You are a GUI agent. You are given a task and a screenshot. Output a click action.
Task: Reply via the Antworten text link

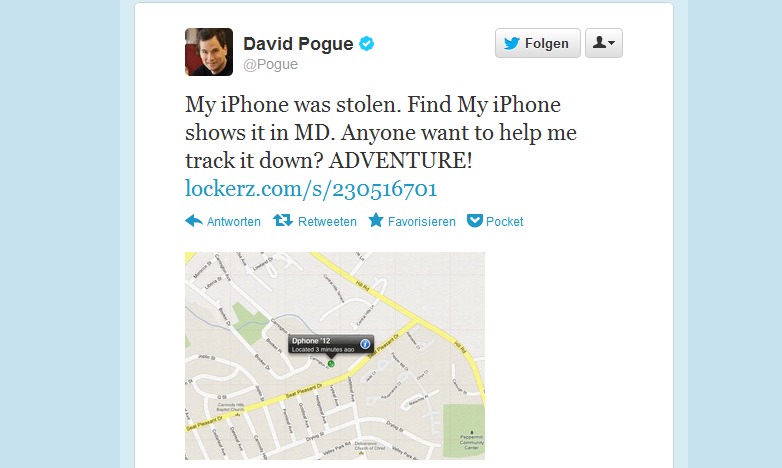(233, 222)
